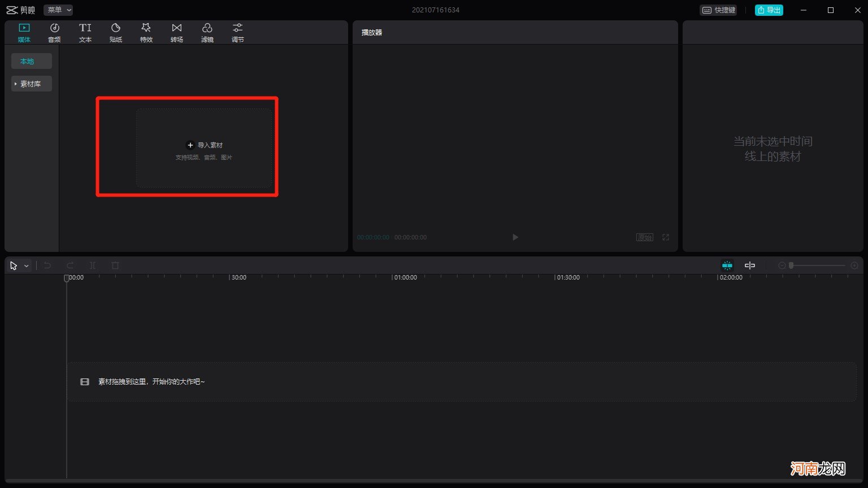868x488 pixels.
Task: Open the 菜单 menu dropdown
Action: 58,10
